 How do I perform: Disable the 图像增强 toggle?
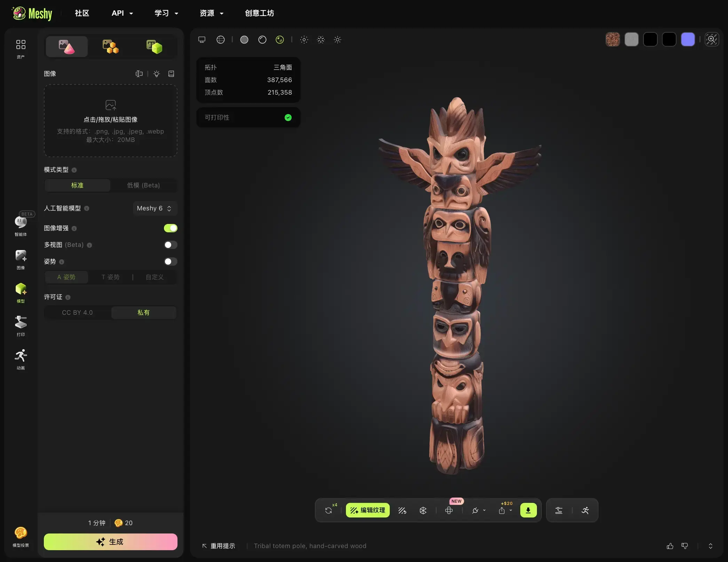tap(171, 228)
